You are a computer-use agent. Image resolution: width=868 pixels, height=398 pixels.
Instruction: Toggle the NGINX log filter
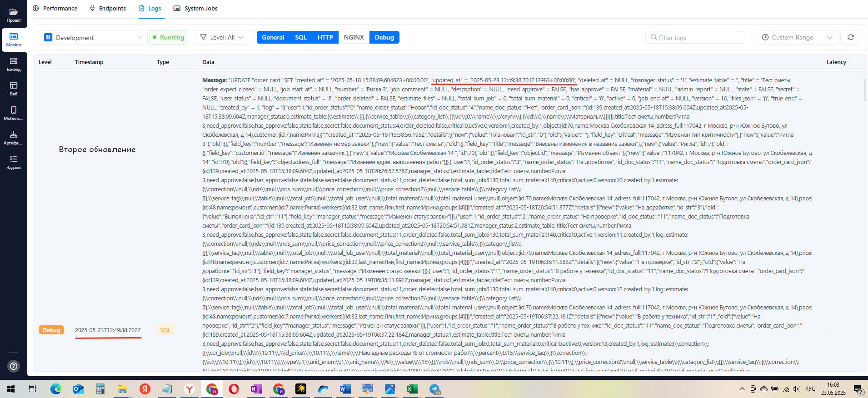(354, 37)
